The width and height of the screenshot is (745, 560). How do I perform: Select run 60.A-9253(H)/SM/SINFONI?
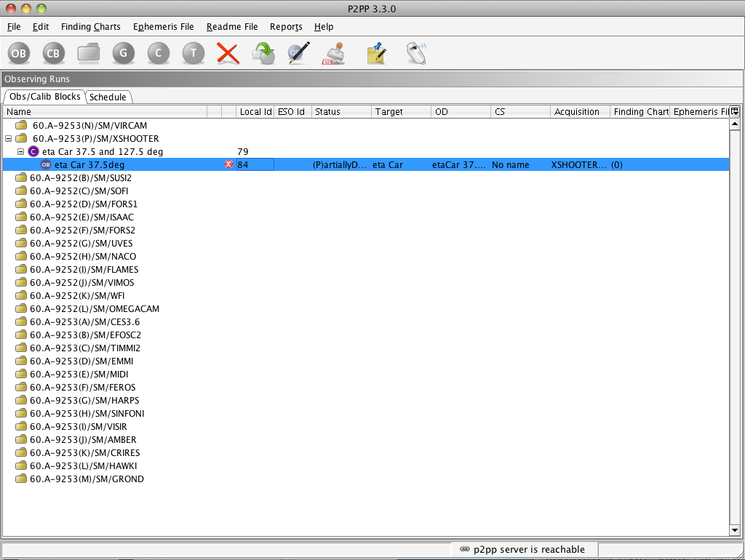tap(87, 413)
